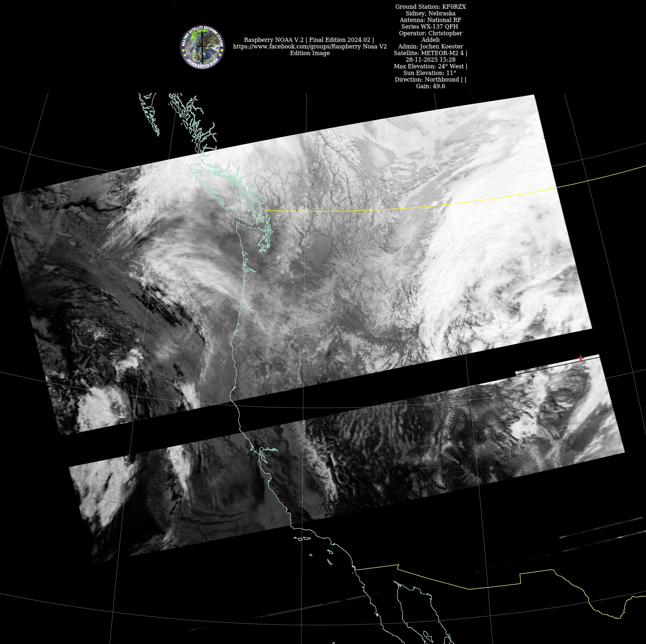Click the 'Gain: 49.6' text
The height and width of the screenshot is (644, 646).
click(430, 86)
